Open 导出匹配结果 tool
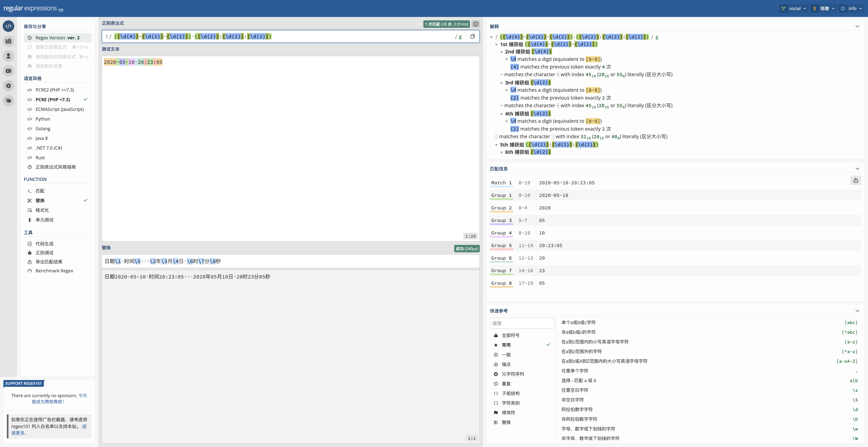 [x=49, y=262]
